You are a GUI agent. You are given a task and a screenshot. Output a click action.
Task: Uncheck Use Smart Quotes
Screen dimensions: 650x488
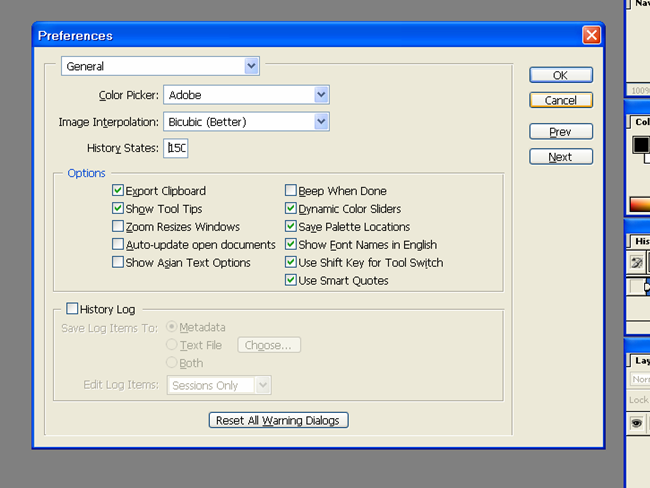click(291, 281)
